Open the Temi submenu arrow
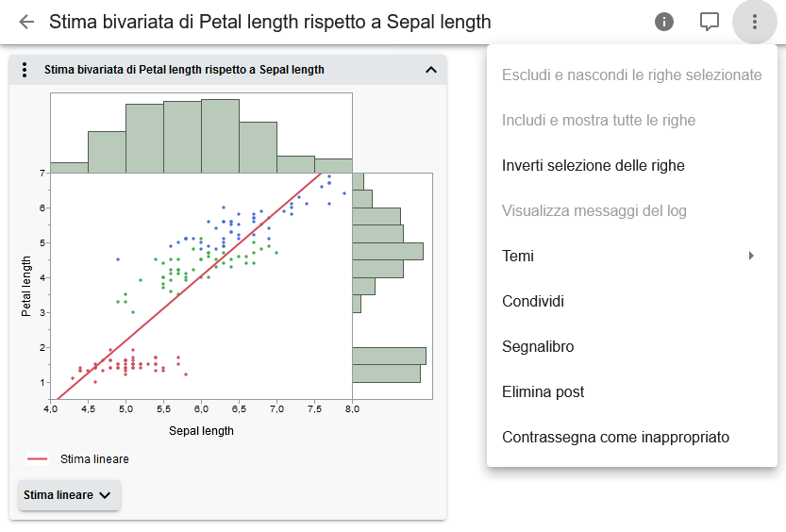 pyautogui.click(x=751, y=256)
